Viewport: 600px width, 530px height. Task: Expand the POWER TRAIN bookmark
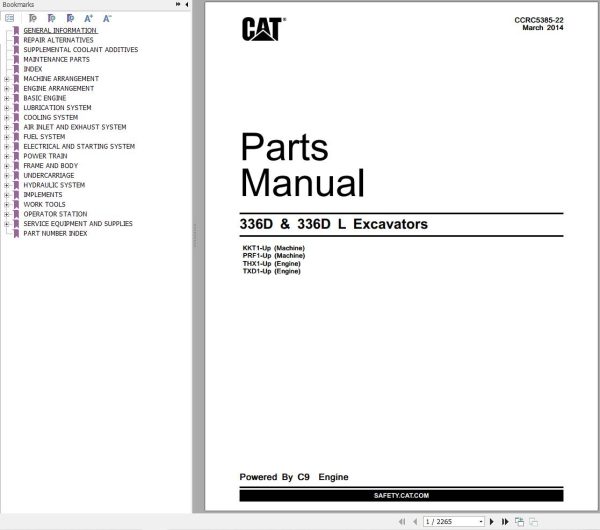[x=7, y=156]
